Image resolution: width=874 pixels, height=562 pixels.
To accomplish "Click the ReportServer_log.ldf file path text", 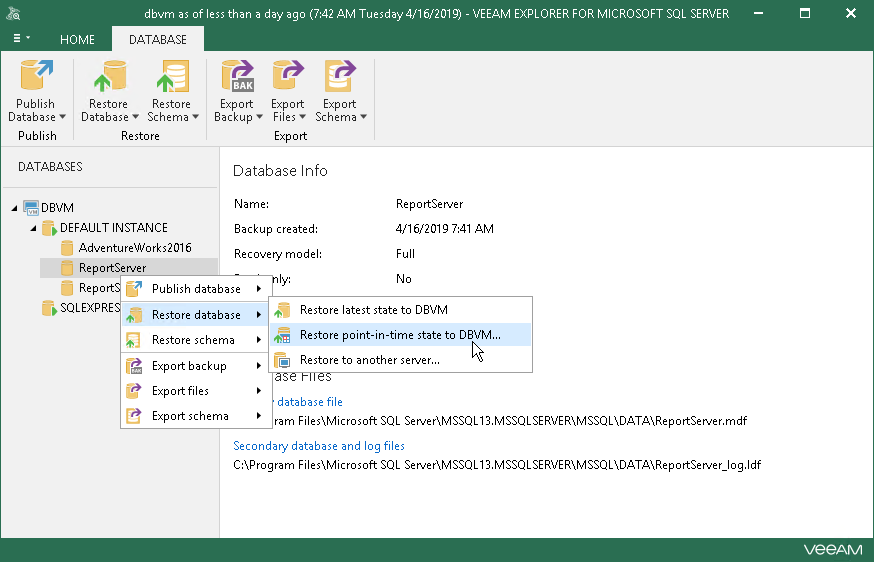I will (x=497, y=465).
